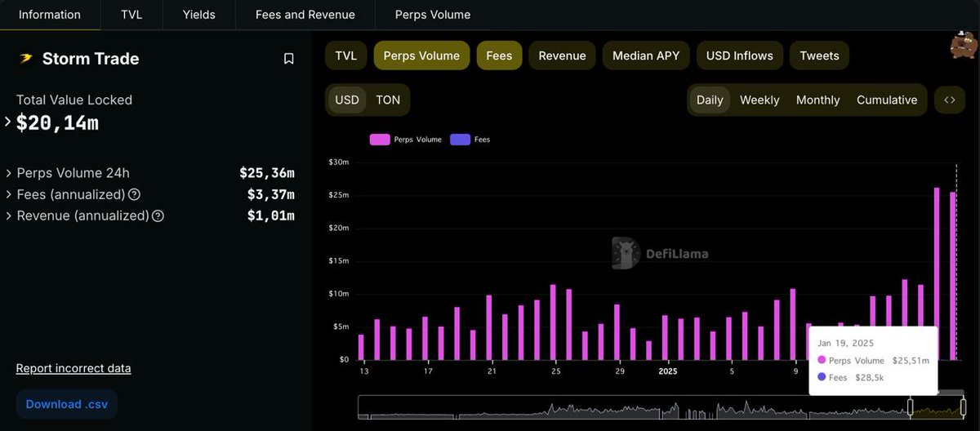Click the tallest bar above $25m
980x431 pixels.
[x=937, y=273]
